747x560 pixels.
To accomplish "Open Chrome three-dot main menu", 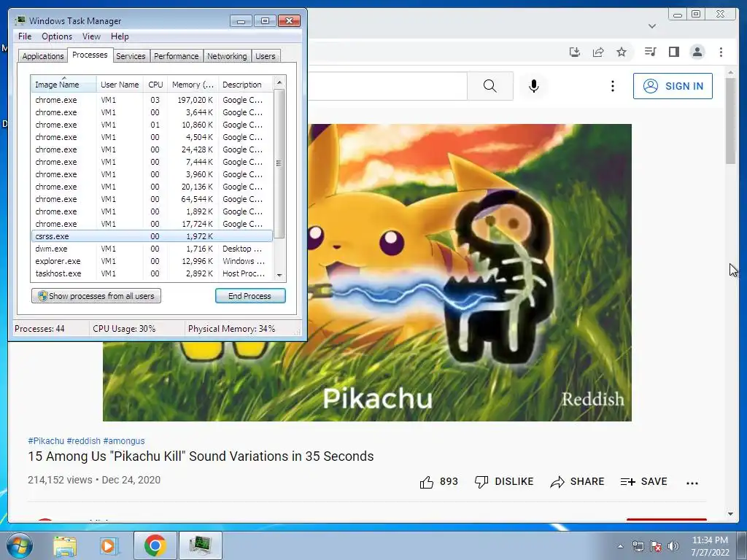I will tap(721, 52).
